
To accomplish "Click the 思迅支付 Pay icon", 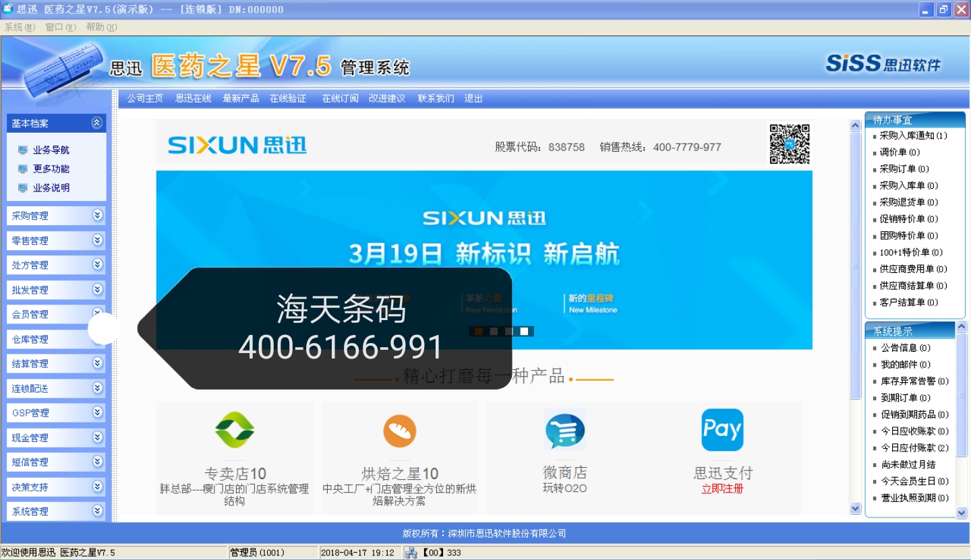I will click(722, 429).
